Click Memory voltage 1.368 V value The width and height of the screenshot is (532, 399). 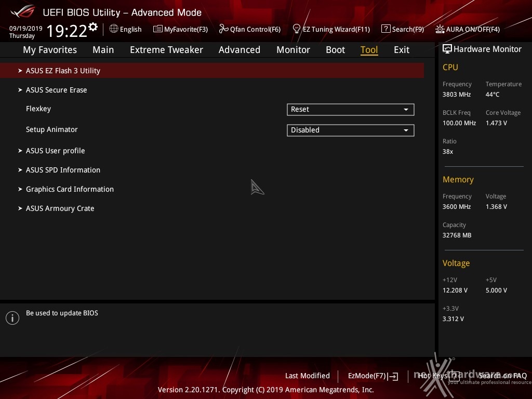[x=496, y=207]
